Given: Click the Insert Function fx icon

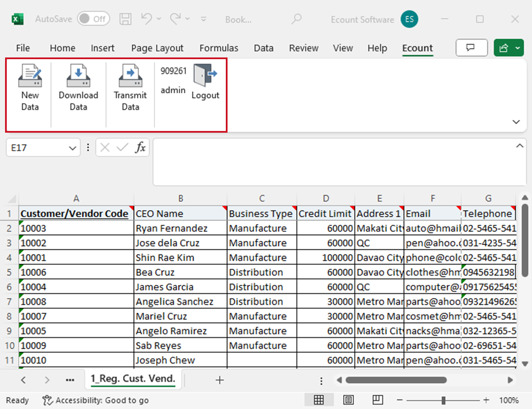Looking at the screenshot, I should 140,147.
